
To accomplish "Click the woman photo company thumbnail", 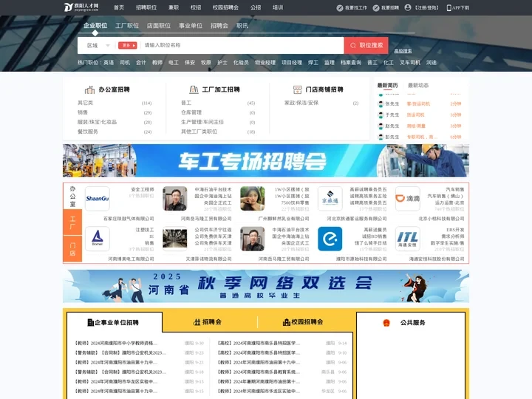I will click(x=253, y=199).
